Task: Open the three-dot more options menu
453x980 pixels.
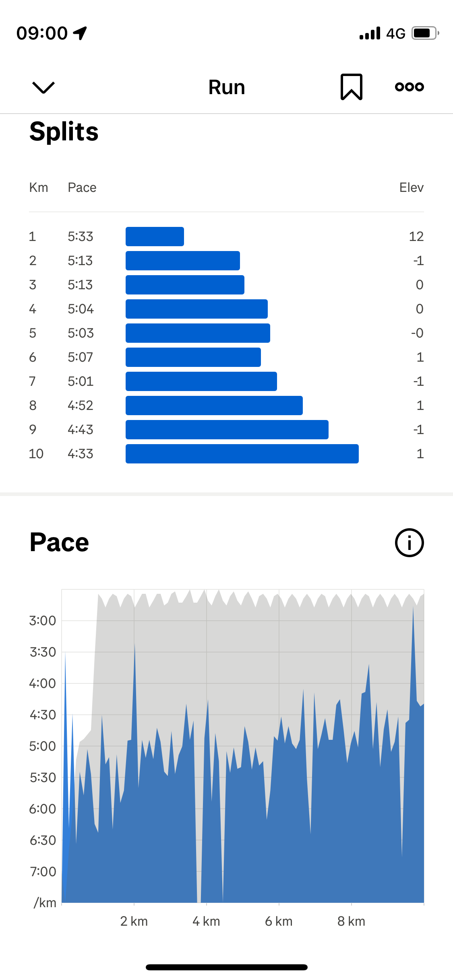Action: click(409, 86)
